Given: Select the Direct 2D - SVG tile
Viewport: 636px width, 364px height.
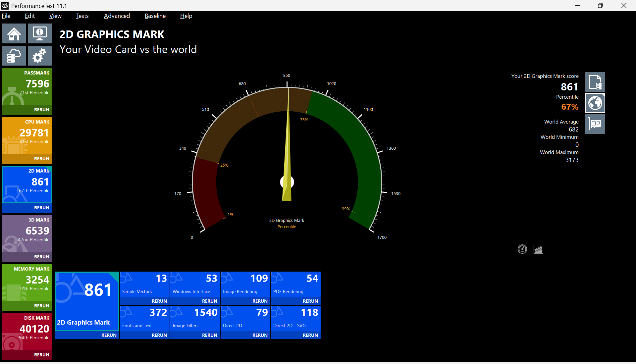Looking at the screenshot, I should 296,319.
